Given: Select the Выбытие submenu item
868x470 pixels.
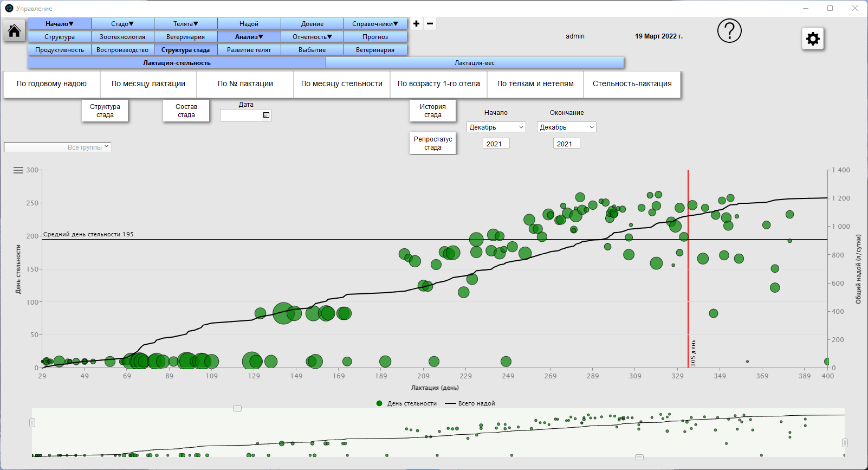Looking at the screenshot, I should pyautogui.click(x=312, y=50).
